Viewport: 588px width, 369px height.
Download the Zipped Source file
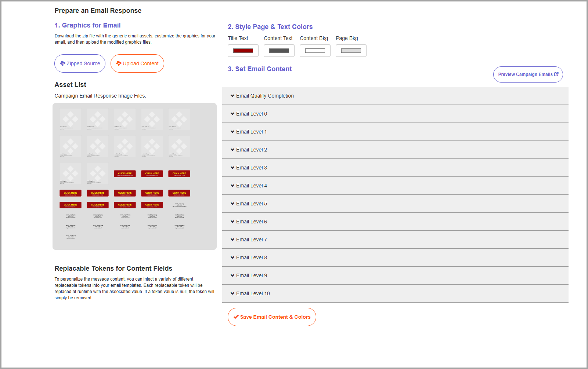[x=80, y=63]
